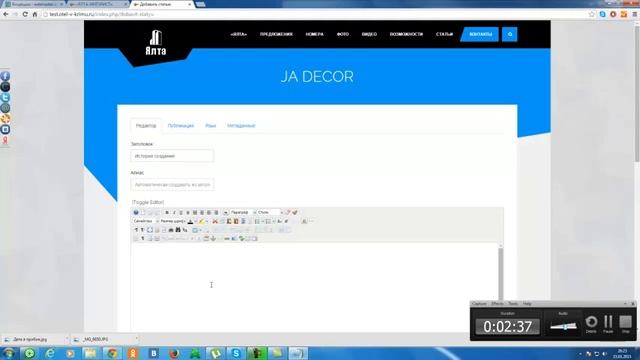Open Firefox from the taskbar
This screenshot has width=640, height=360.
(x=174, y=353)
